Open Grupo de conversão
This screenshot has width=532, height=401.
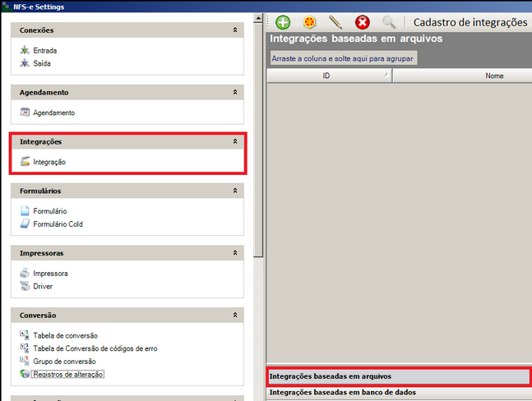[x=64, y=362]
